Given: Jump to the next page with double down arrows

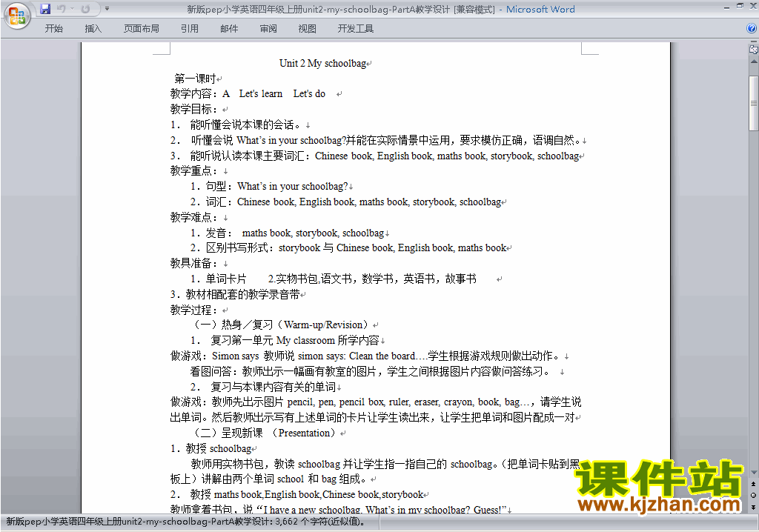Looking at the screenshot, I should pyautogui.click(x=753, y=507).
